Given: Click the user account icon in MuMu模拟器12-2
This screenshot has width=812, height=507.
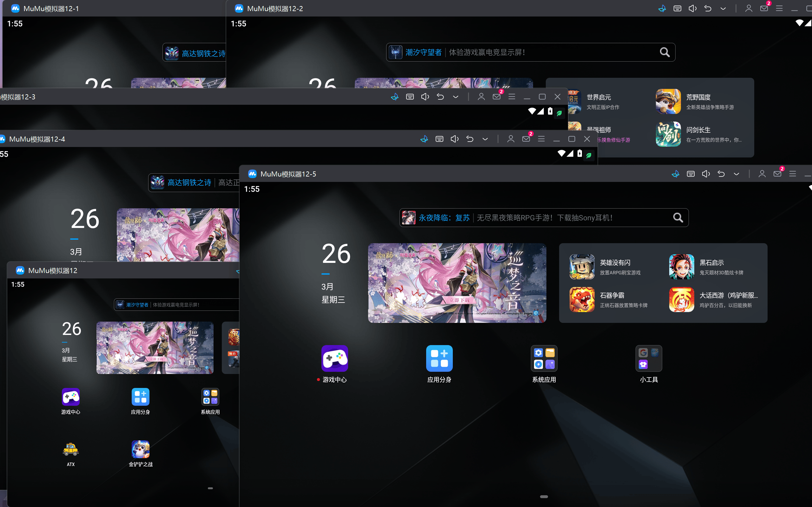Looking at the screenshot, I should (748, 8).
